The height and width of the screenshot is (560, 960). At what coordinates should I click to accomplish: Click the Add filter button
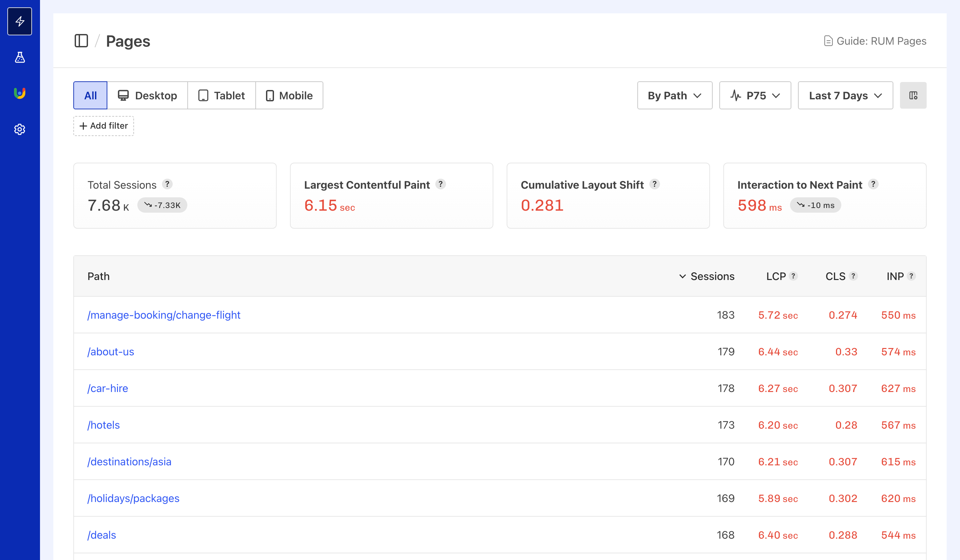(x=103, y=126)
